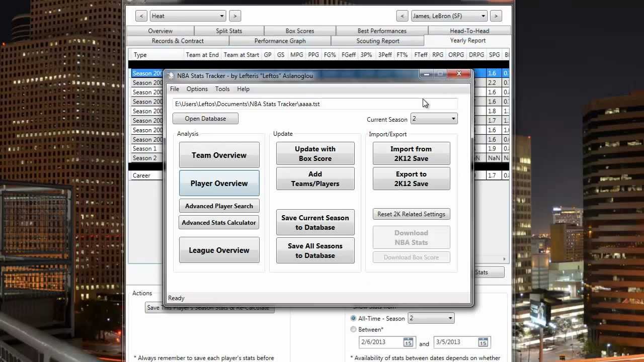Screen dimensions: 644x362
Task: Sort by the FG% column header
Action: click(330, 55)
